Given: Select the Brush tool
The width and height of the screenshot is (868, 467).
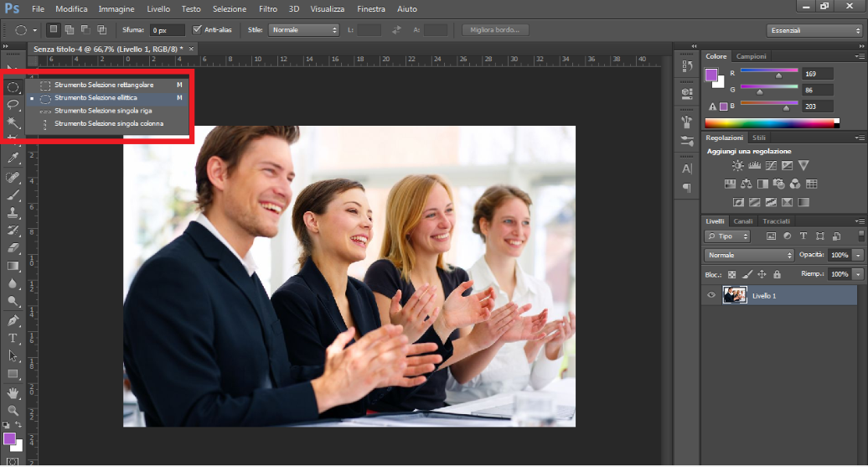Looking at the screenshot, I should pos(13,195).
